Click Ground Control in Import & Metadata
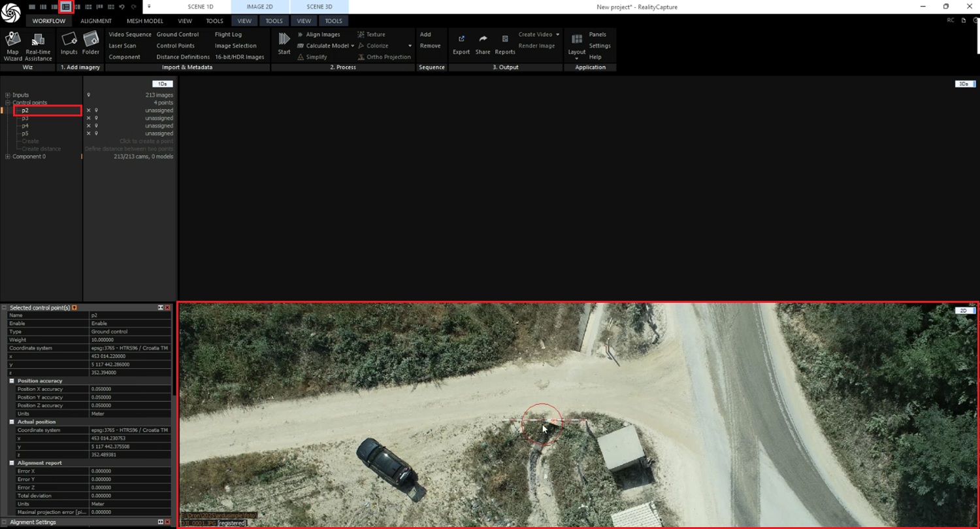This screenshot has width=980, height=529. click(x=178, y=35)
